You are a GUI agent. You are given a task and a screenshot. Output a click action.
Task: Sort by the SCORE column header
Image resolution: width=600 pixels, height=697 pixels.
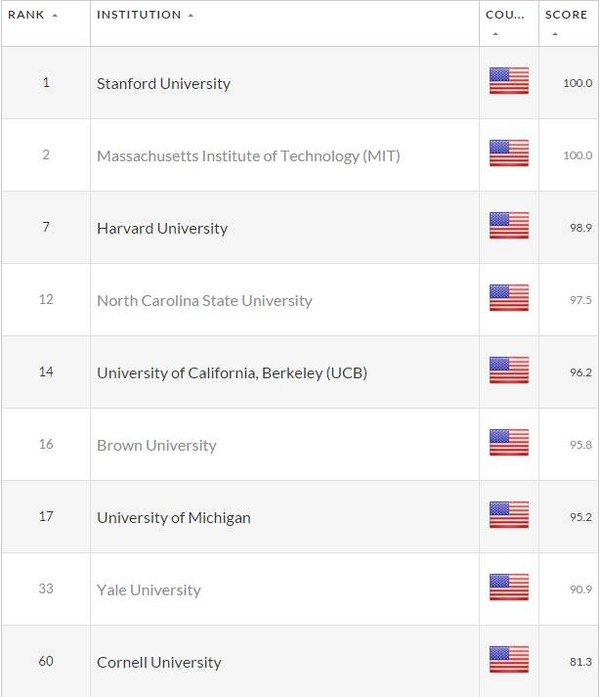[x=566, y=15]
